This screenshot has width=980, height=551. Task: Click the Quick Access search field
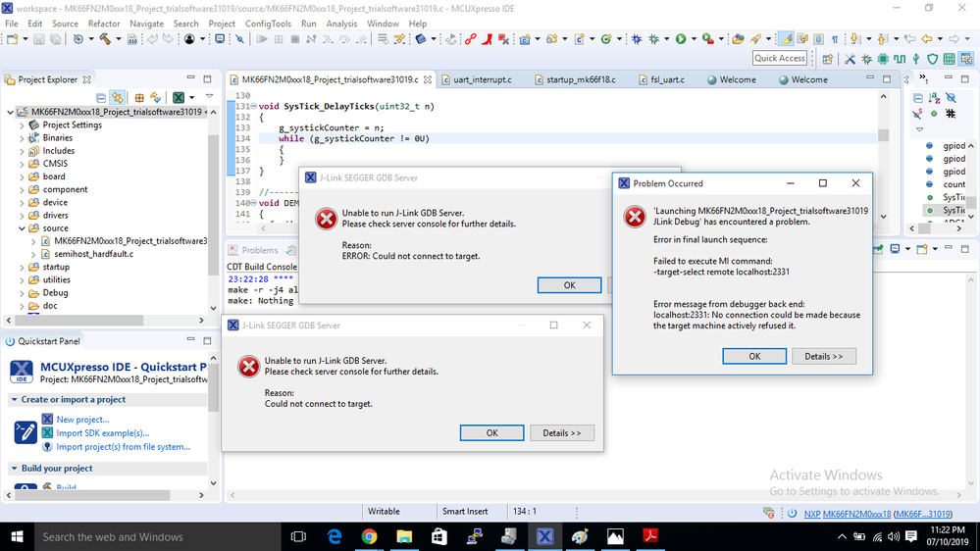[x=779, y=58]
